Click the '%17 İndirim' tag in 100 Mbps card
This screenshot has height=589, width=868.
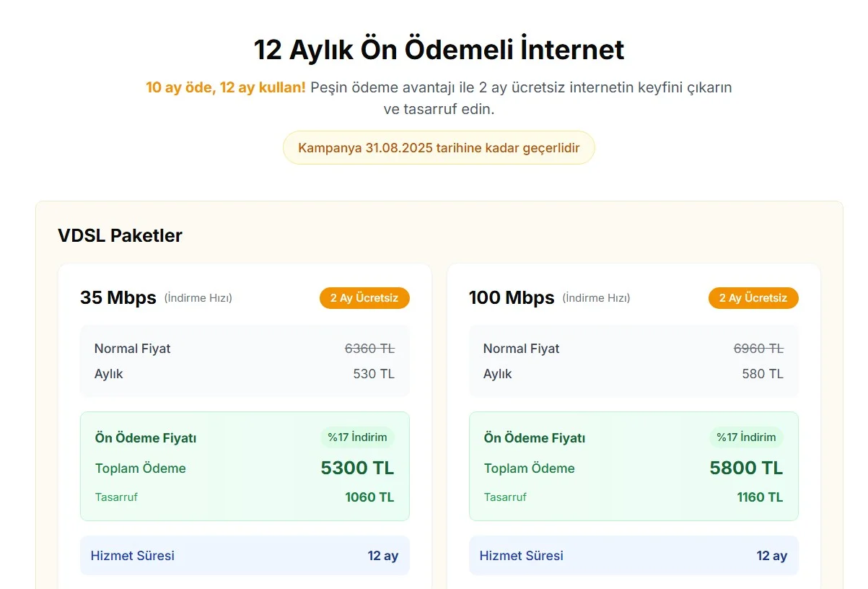point(746,437)
